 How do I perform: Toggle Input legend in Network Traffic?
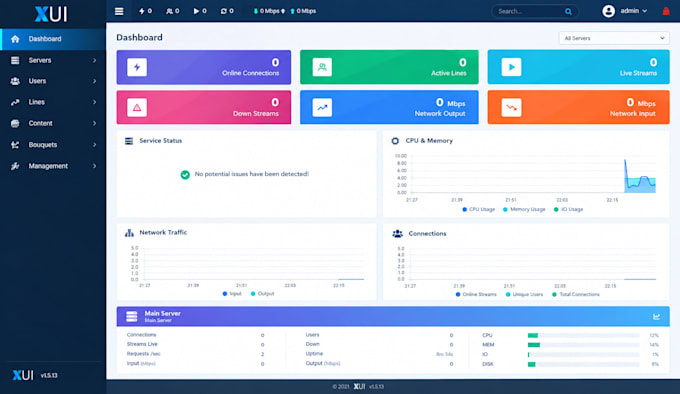click(232, 293)
